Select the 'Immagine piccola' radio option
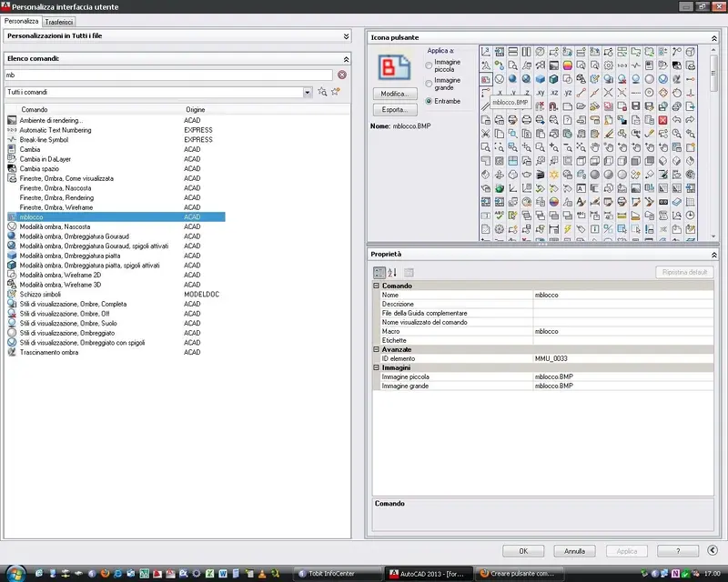728x582 pixels. 429,65
